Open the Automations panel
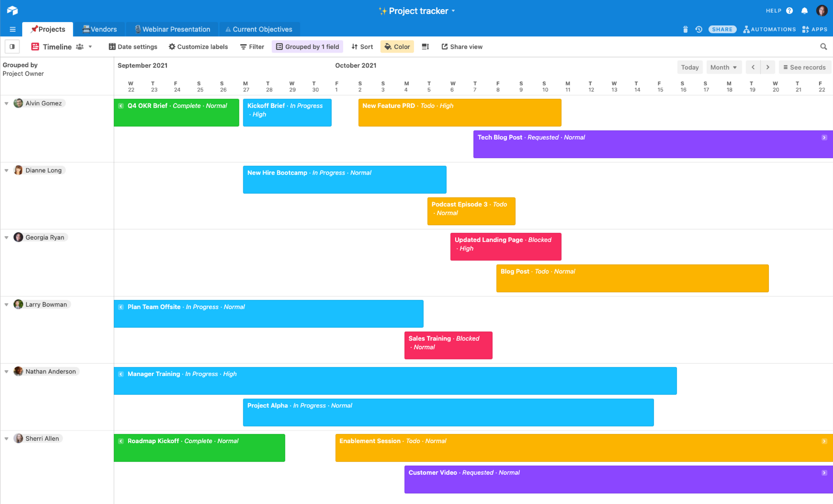833x504 pixels. (x=770, y=29)
